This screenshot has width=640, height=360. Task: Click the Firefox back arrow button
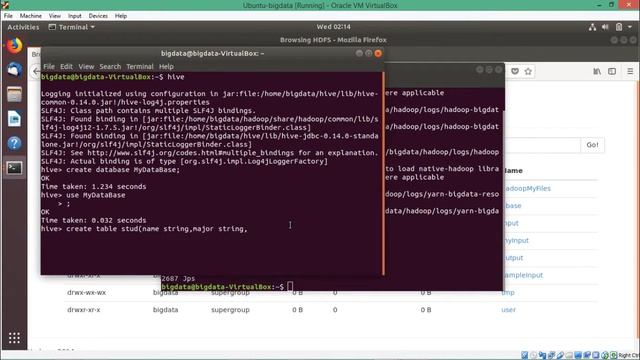[x=36, y=71]
